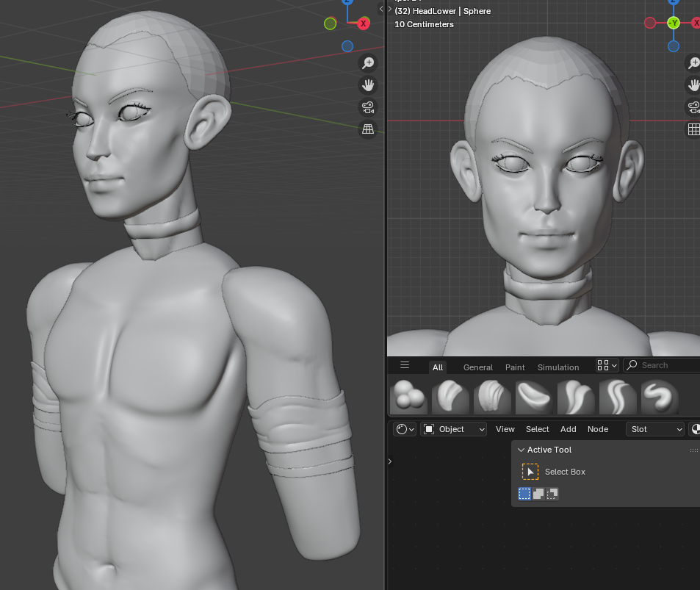Click the green -Y axis gizmo in right viewport
Image resolution: width=700 pixels, height=590 pixels.
tap(674, 23)
